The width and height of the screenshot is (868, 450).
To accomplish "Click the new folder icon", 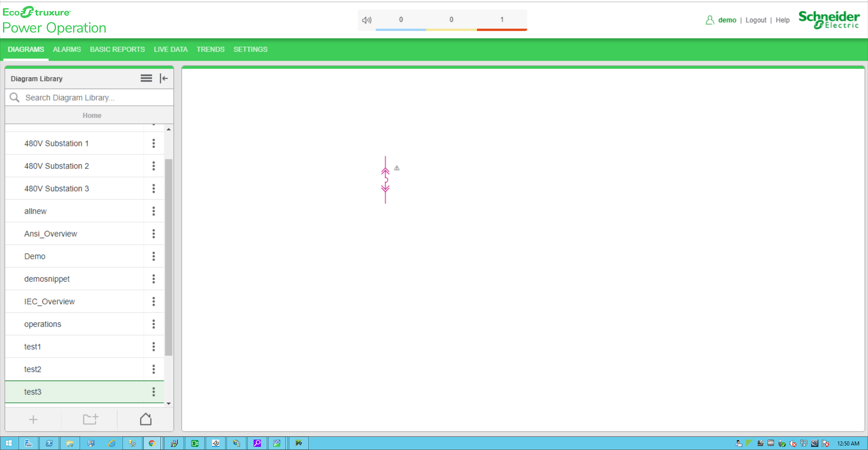I will (90, 419).
